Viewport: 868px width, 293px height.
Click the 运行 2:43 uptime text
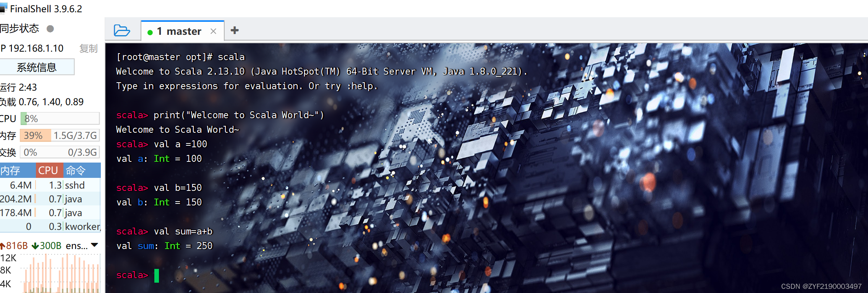coord(18,87)
